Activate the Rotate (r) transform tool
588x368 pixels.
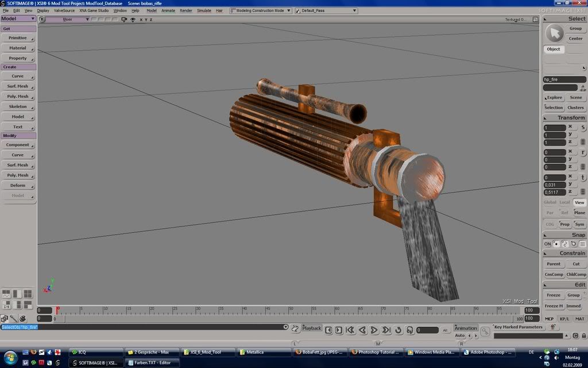tap(583, 152)
